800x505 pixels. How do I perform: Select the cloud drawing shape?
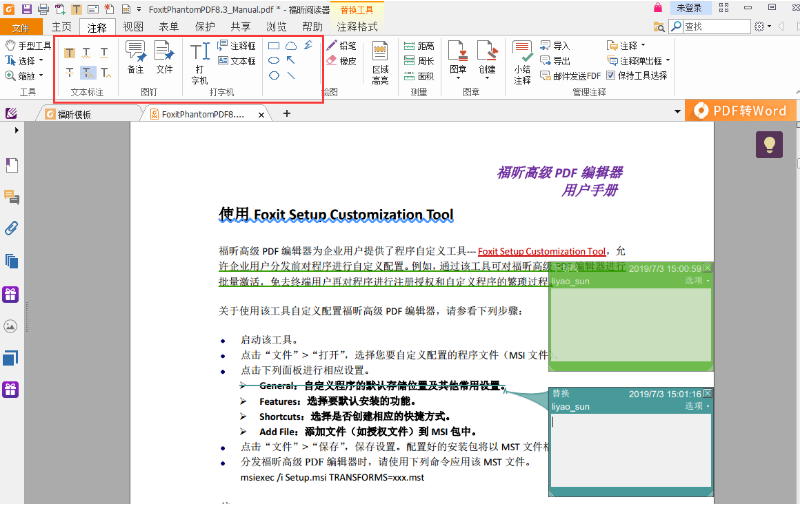[291, 45]
